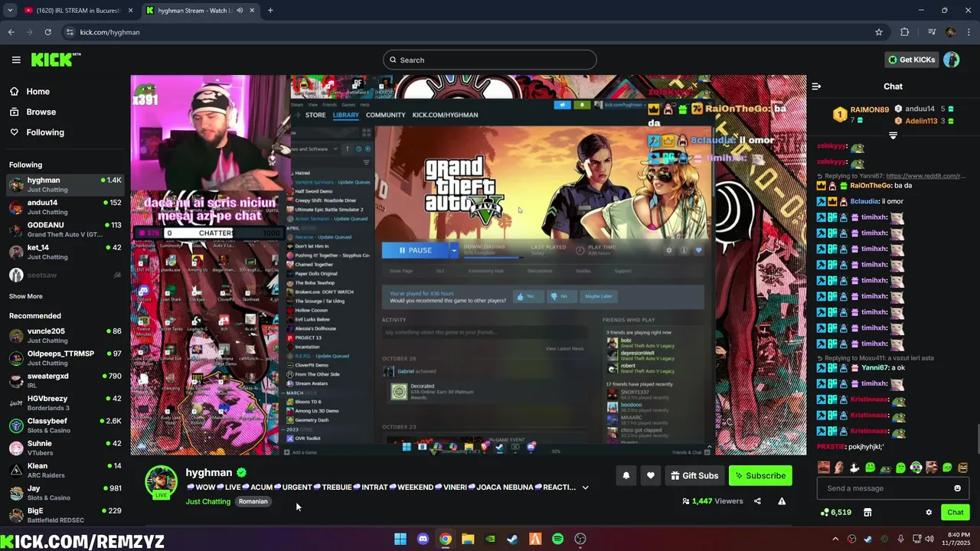Click the Romanian language tag
This screenshot has width=980, height=551.
[253, 502]
